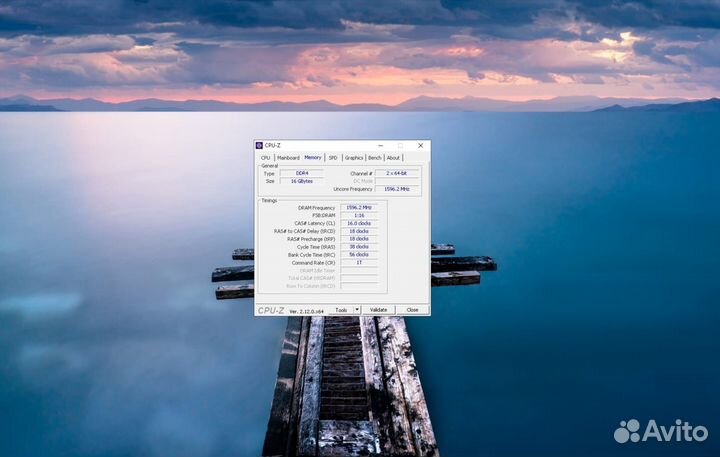
Task: Select the Memory tab
Action: pyautogui.click(x=313, y=157)
